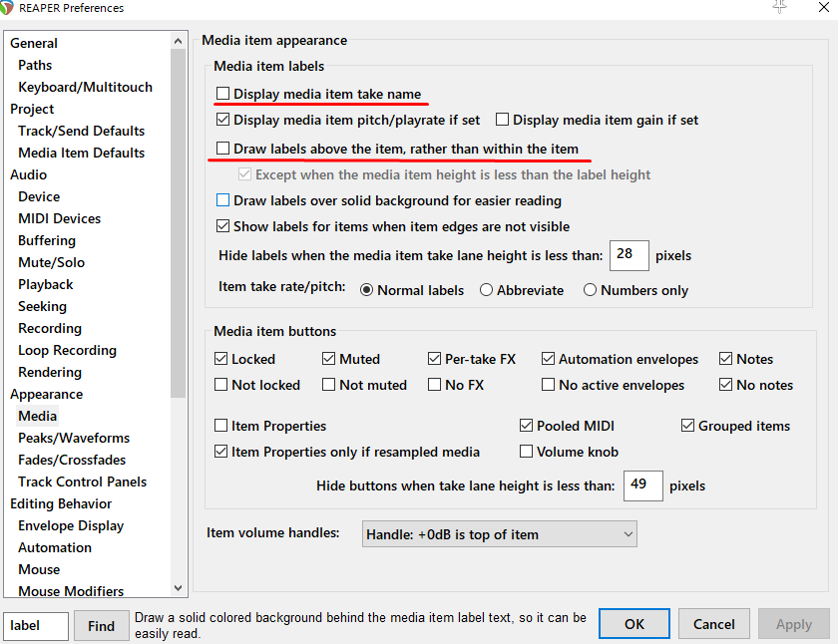The height and width of the screenshot is (644, 838).
Task: Open the Device preferences page
Action: tap(39, 196)
